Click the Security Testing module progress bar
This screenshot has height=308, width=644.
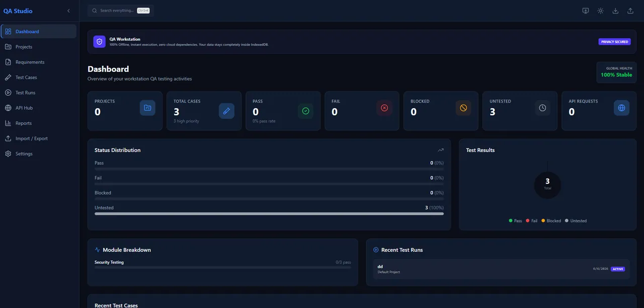pos(223,268)
